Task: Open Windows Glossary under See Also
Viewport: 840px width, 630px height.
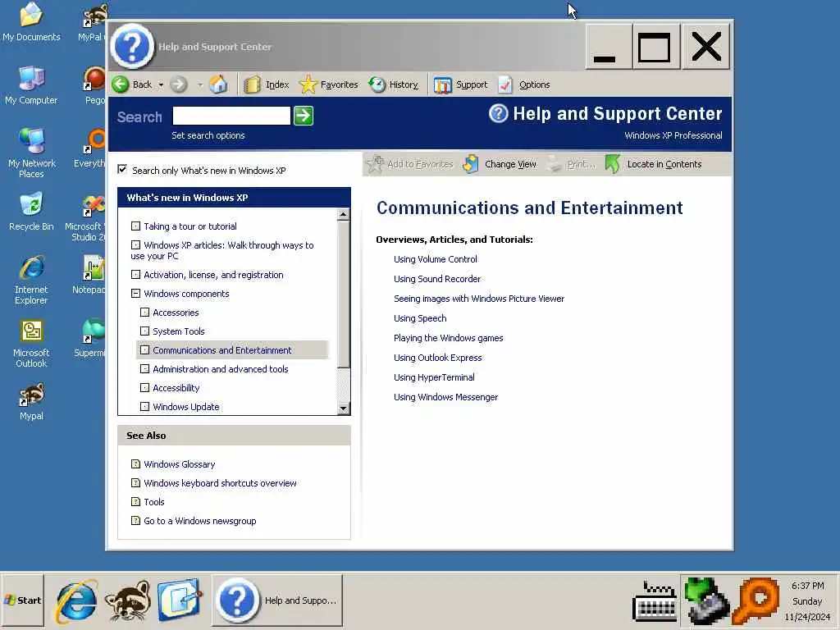Action: [179, 464]
